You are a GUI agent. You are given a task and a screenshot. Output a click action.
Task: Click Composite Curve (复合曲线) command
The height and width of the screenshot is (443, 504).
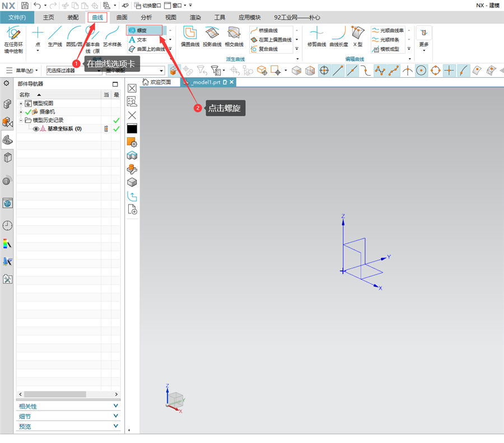pos(264,49)
